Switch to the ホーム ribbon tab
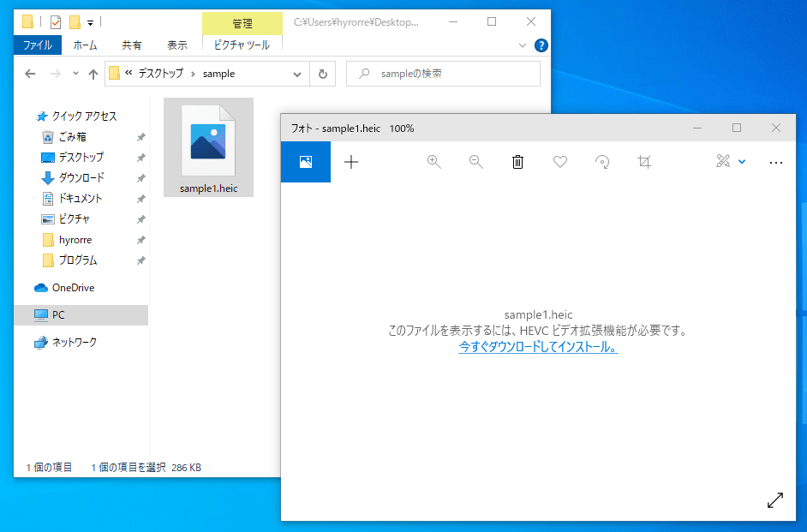The height and width of the screenshot is (532, 807). point(85,45)
